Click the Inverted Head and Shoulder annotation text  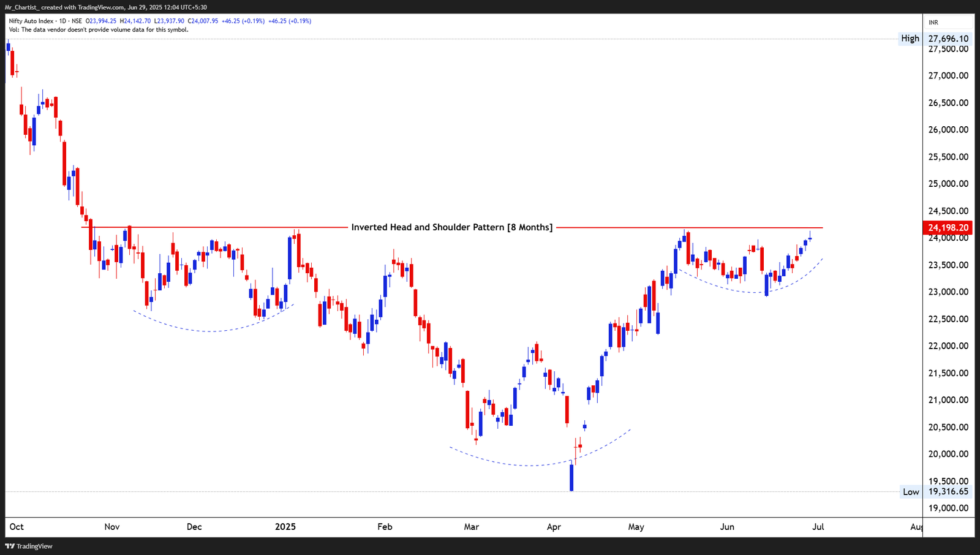click(x=451, y=227)
